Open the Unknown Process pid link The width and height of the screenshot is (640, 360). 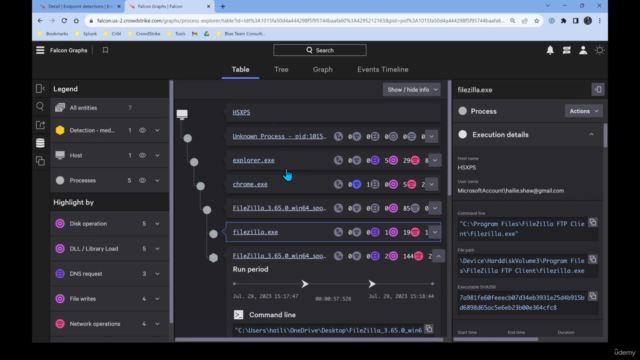[x=279, y=136]
